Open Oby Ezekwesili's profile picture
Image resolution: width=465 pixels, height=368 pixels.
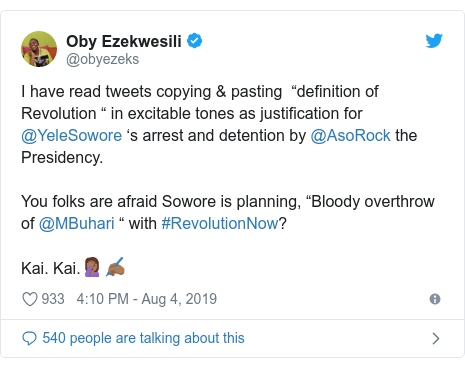tap(39, 49)
